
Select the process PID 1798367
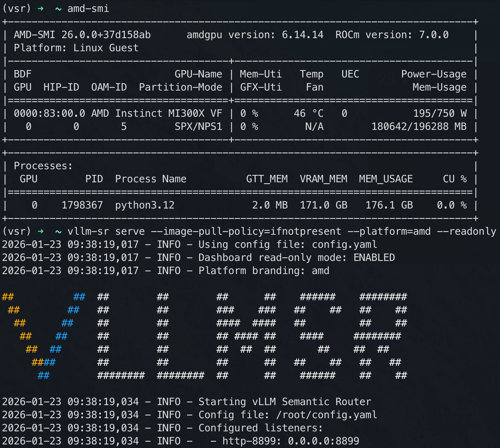82,205
